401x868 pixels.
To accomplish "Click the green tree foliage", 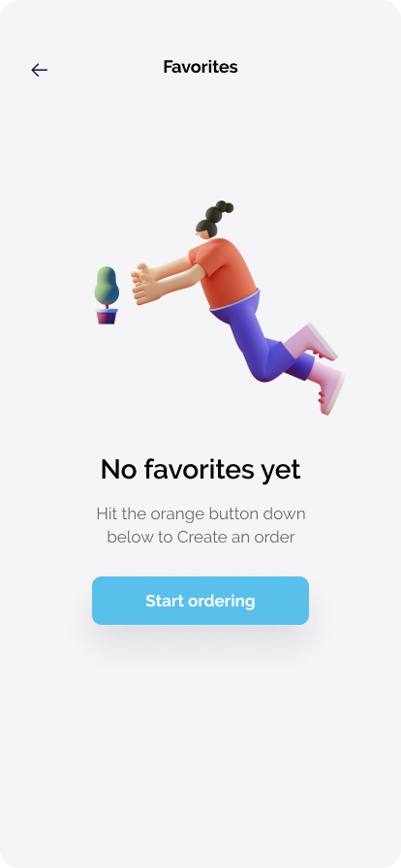I will pos(107,285).
